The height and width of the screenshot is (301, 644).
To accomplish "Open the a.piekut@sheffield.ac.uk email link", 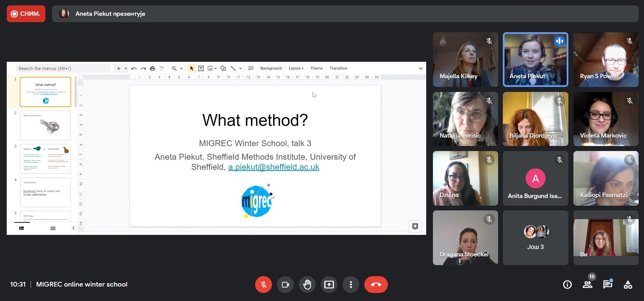I will tap(274, 167).
